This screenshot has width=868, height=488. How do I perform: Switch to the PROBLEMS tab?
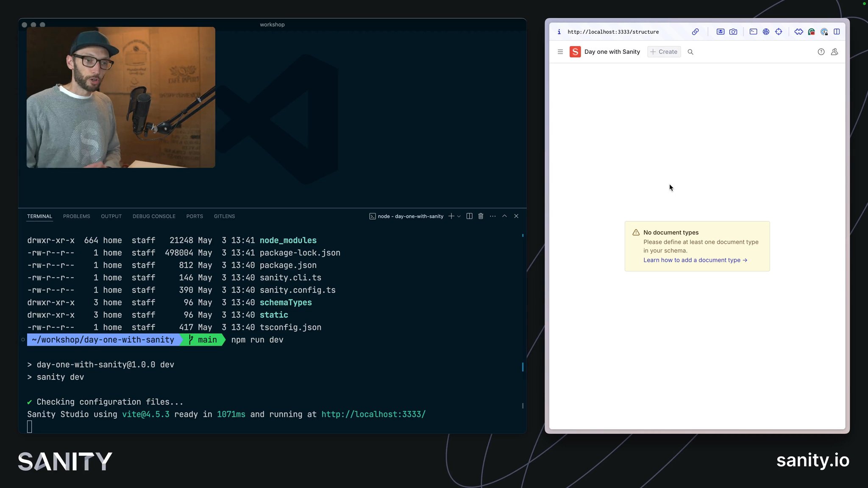pyautogui.click(x=77, y=216)
